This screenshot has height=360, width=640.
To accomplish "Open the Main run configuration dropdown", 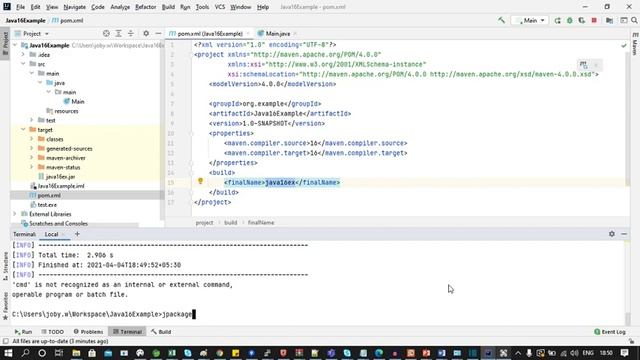I will [530, 20].
